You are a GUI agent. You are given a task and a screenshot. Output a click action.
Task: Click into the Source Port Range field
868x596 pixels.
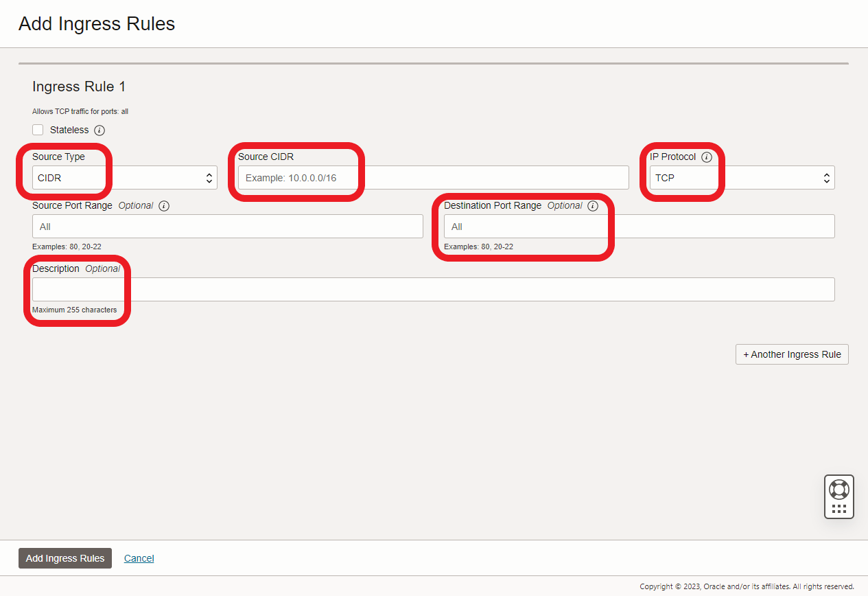[x=227, y=227]
